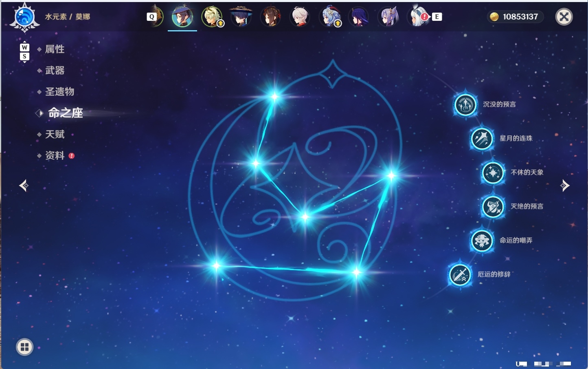Viewport: 588px width, 369px height.
Task: View the 不休的天象 constellation node
Action: 493,173
